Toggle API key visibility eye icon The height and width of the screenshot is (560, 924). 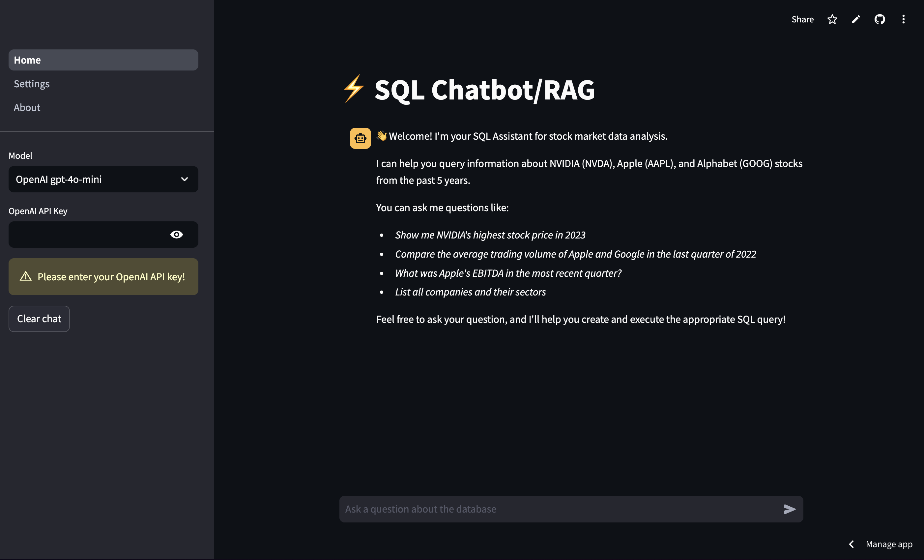[x=176, y=234]
